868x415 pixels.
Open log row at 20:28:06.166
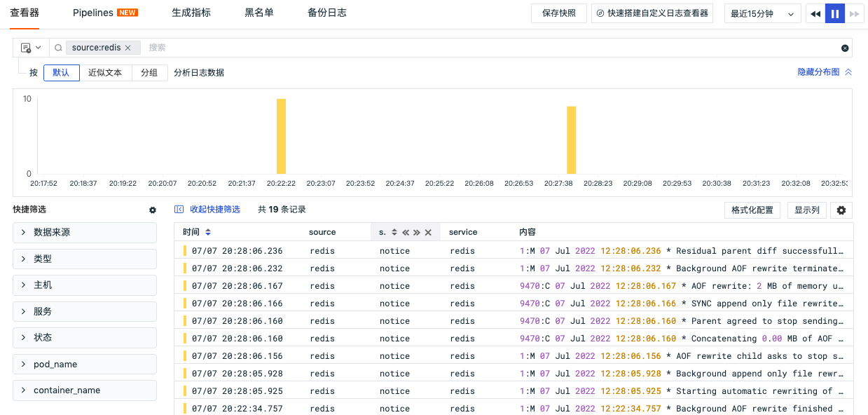(514, 304)
